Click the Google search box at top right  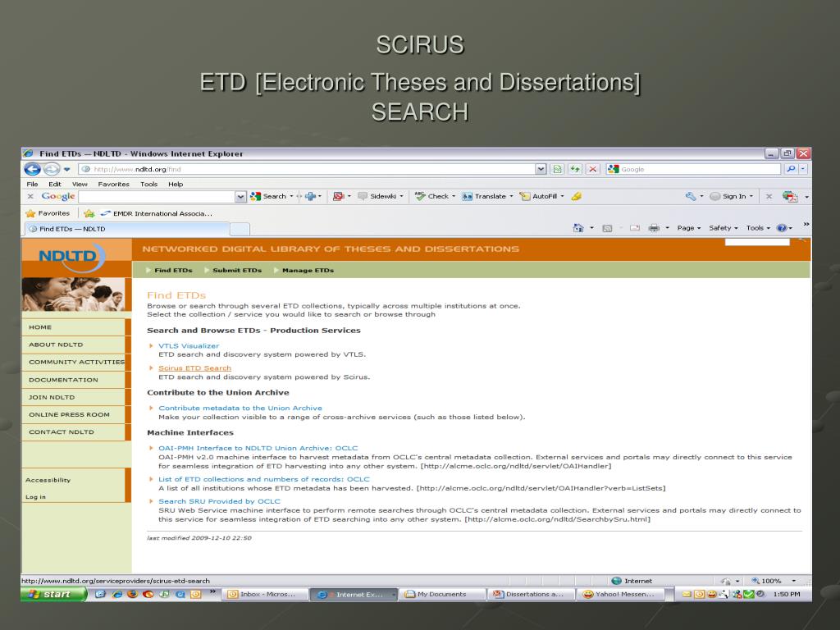[693, 169]
